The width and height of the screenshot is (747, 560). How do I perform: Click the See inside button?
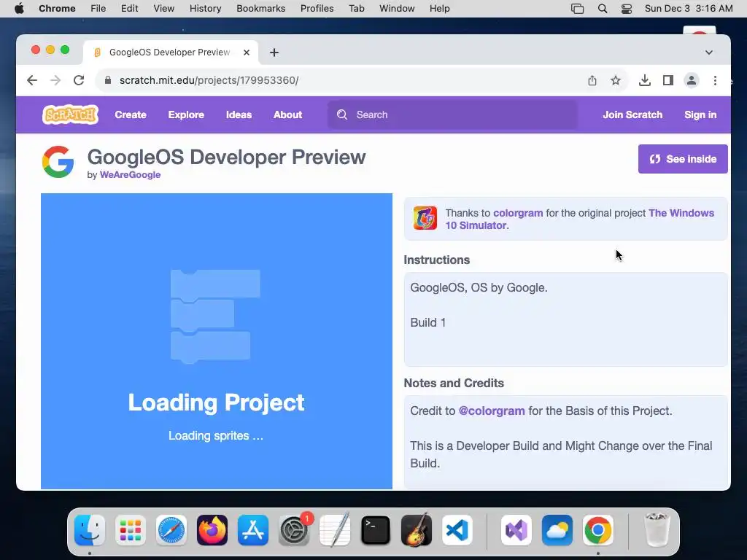pos(683,159)
